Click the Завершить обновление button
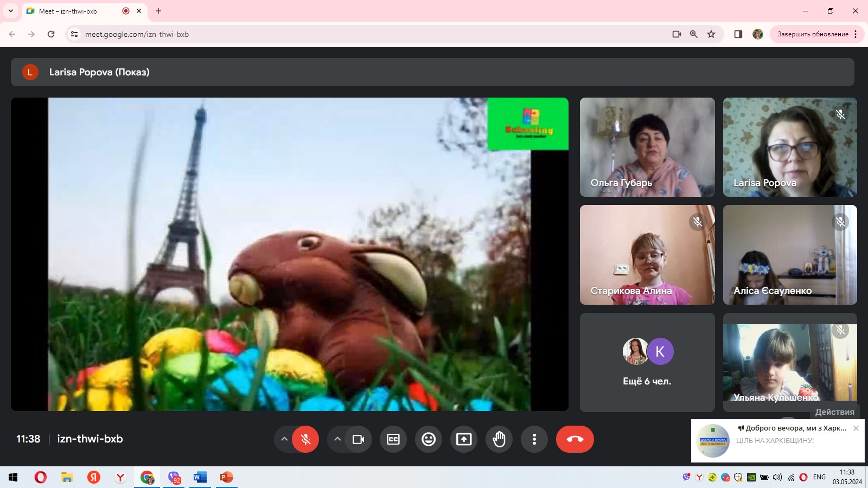868x488 pixels. coord(812,34)
